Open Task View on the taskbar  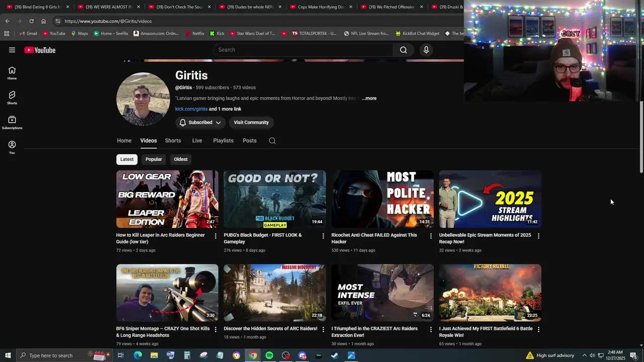[121, 355]
